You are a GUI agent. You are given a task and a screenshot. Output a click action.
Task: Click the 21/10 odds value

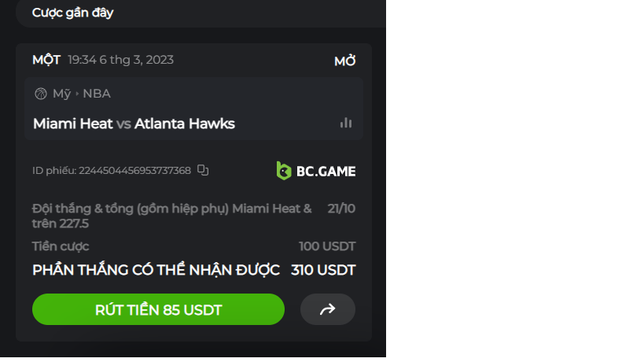pyautogui.click(x=341, y=209)
